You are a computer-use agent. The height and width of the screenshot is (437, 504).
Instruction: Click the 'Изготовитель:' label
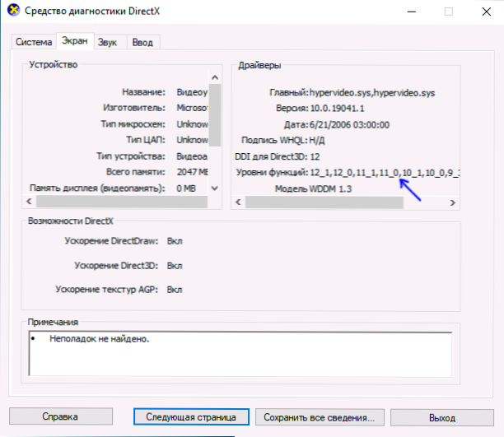point(134,108)
